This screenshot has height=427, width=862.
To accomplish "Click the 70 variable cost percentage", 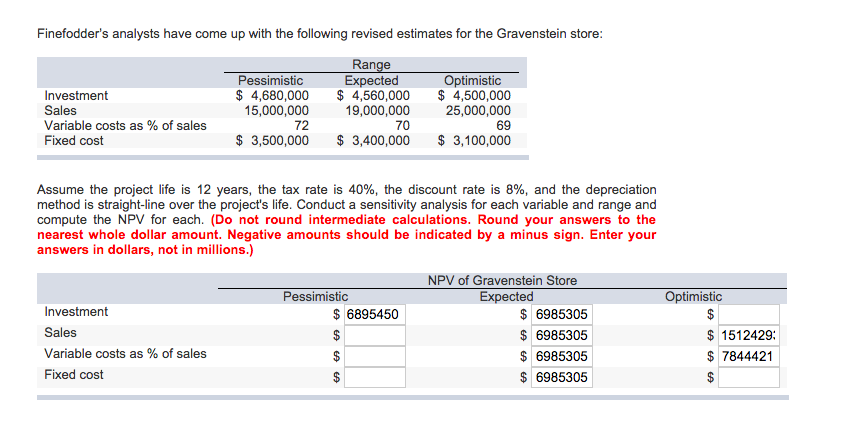I will (x=403, y=125).
